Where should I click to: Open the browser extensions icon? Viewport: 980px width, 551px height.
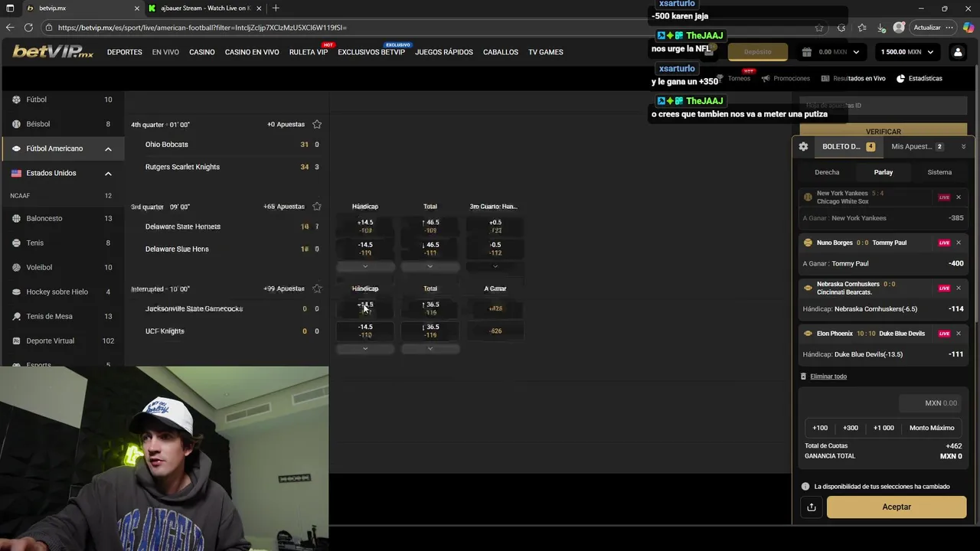point(841,28)
